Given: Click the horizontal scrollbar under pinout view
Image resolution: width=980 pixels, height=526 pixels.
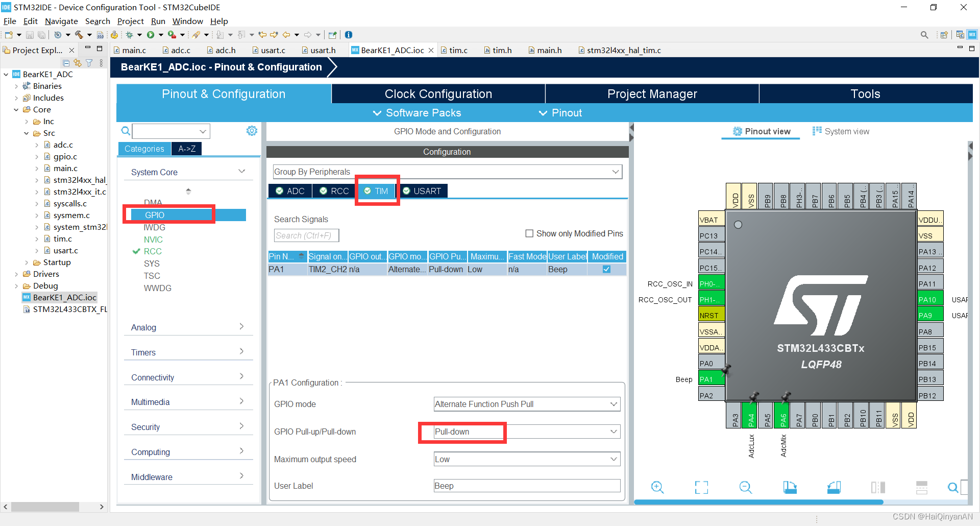Looking at the screenshot, I should (758, 503).
